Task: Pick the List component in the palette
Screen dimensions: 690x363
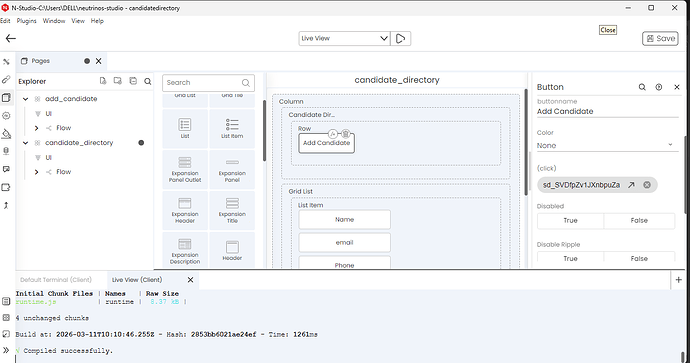Action: coord(185,128)
